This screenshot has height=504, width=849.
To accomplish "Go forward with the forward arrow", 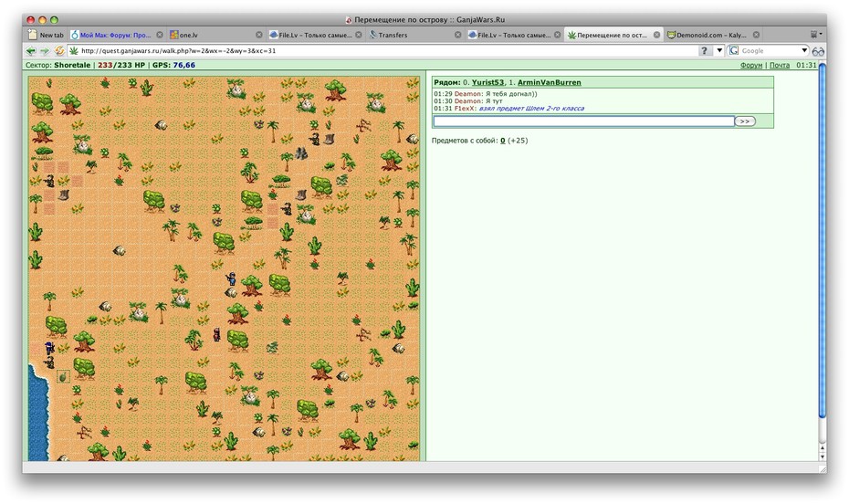I will tap(45, 51).
